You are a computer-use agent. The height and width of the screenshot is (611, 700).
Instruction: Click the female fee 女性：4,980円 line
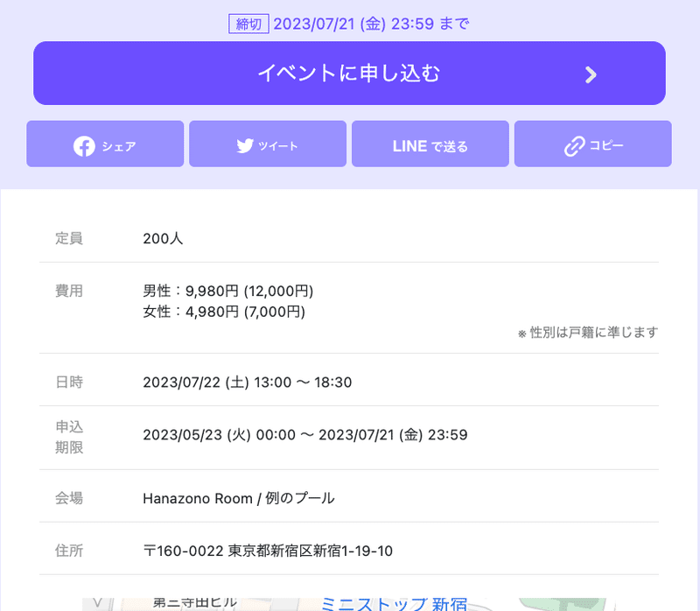(224, 312)
